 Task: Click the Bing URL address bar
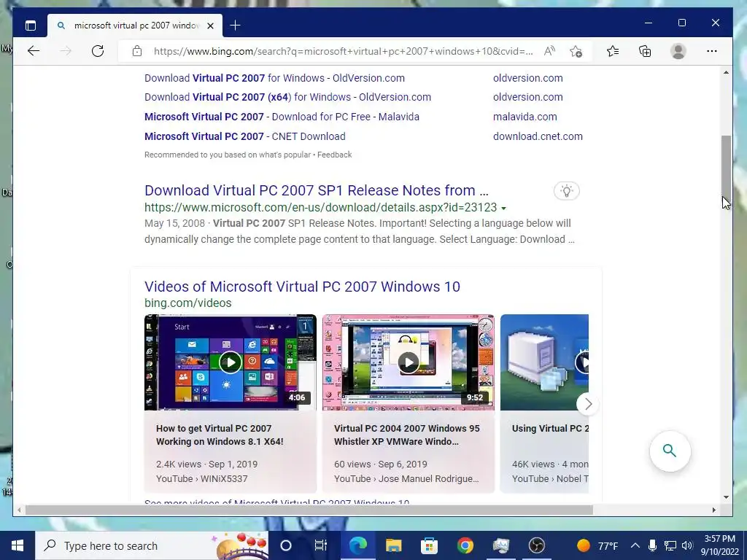pos(343,51)
